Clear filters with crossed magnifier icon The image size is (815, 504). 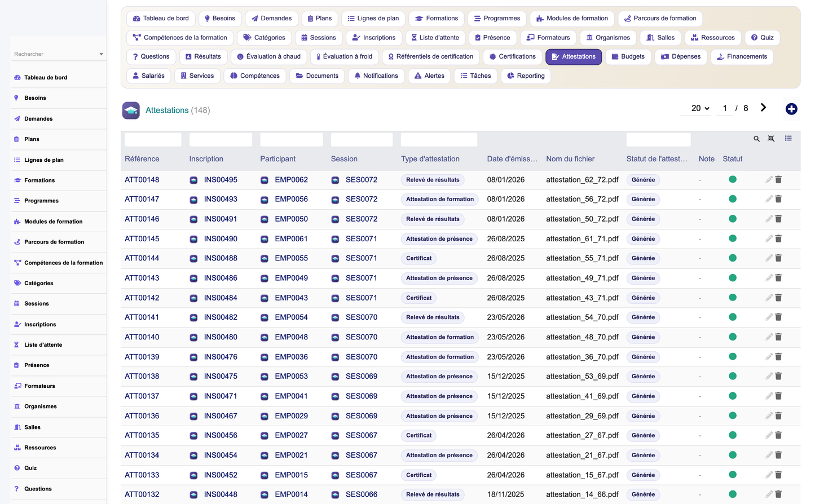tap(771, 139)
